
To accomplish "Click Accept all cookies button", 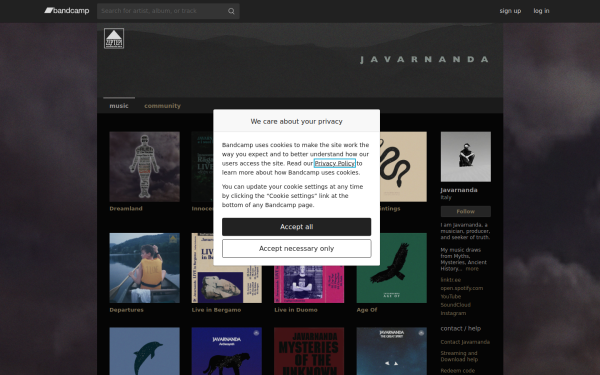I will tap(297, 227).
